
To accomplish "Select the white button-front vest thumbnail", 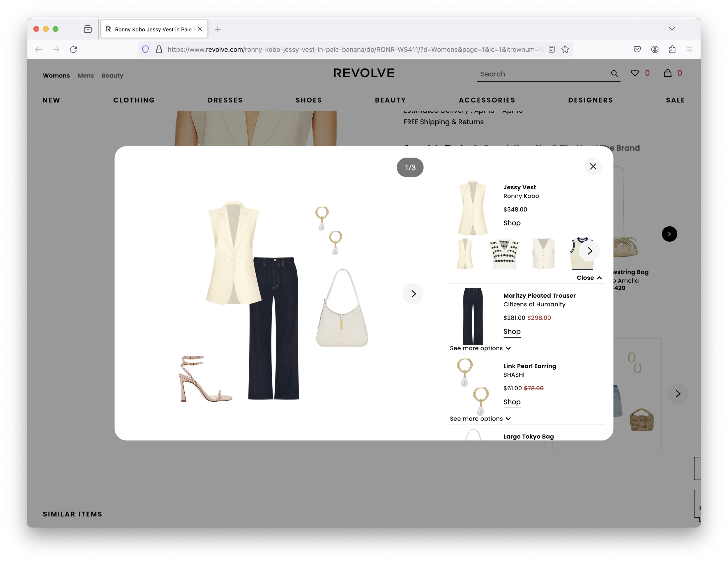I will click(x=543, y=253).
